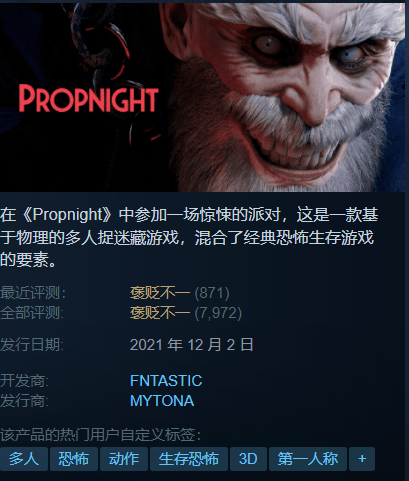Viewport: 409px width, 481px height.
Task: Click the release date 2021 年 12 月 2 日
Action: (191, 344)
